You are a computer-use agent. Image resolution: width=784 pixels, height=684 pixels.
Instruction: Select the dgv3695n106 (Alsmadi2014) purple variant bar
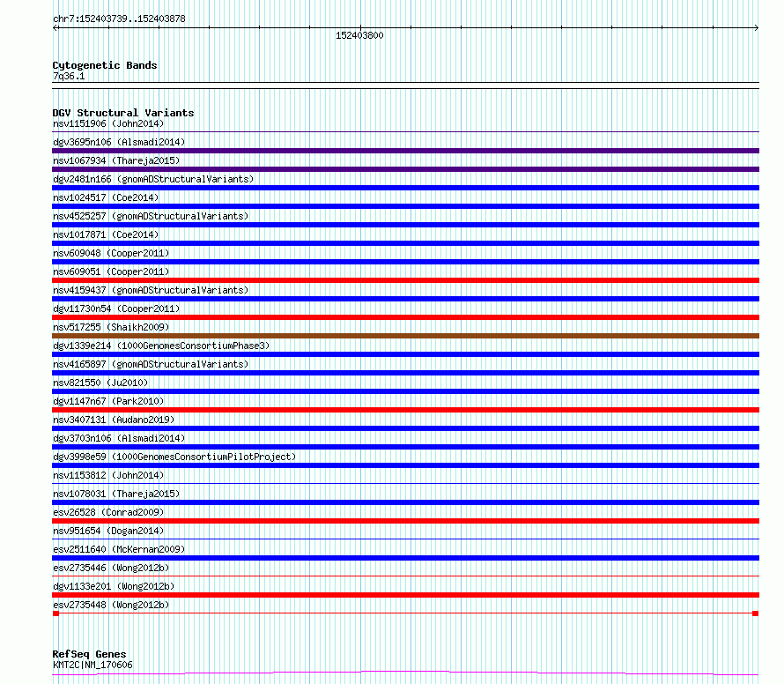405,151
